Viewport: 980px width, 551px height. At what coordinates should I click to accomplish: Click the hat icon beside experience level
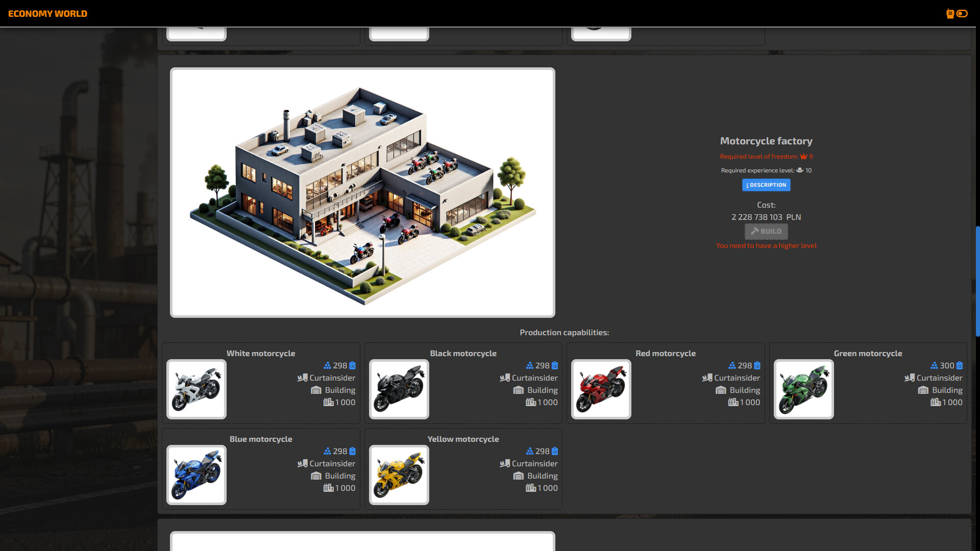coord(800,170)
